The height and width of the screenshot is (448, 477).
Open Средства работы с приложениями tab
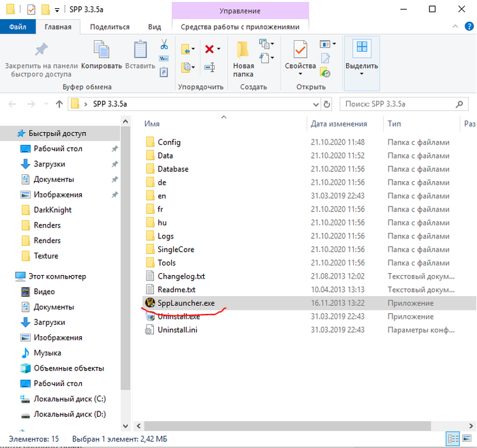coord(240,27)
